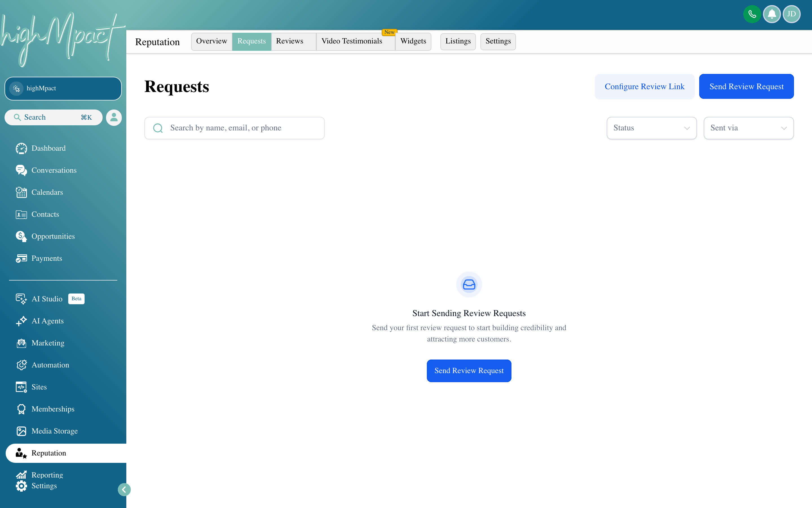Image resolution: width=812 pixels, height=508 pixels.
Task: Open Conversations from the sidebar
Action: [x=54, y=170]
